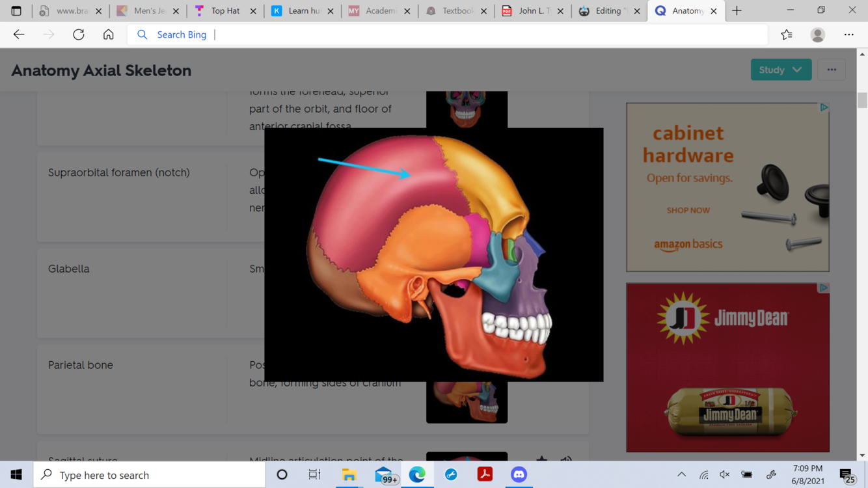Select the Supraorbital foramen (notch) term
This screenshot has height=488, width=868.
point(119,172)
